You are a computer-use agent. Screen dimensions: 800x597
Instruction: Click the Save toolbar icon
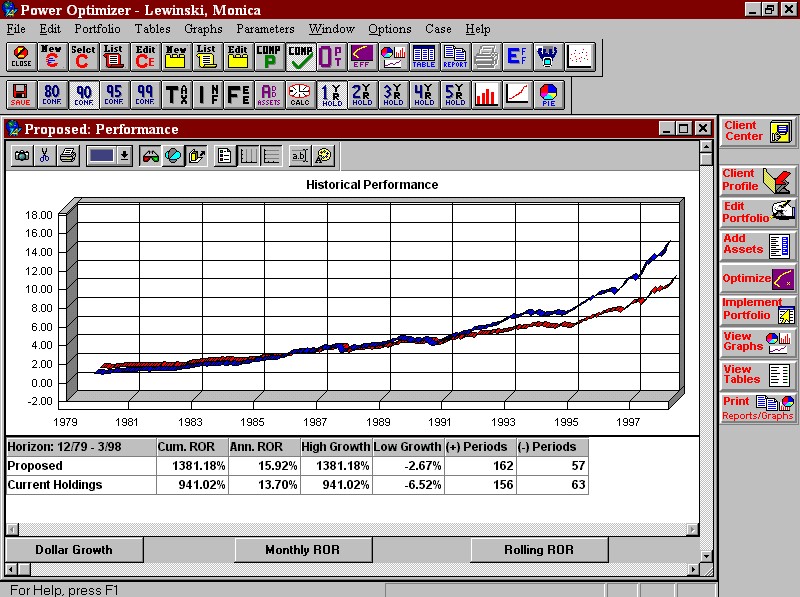coord(20,95)
